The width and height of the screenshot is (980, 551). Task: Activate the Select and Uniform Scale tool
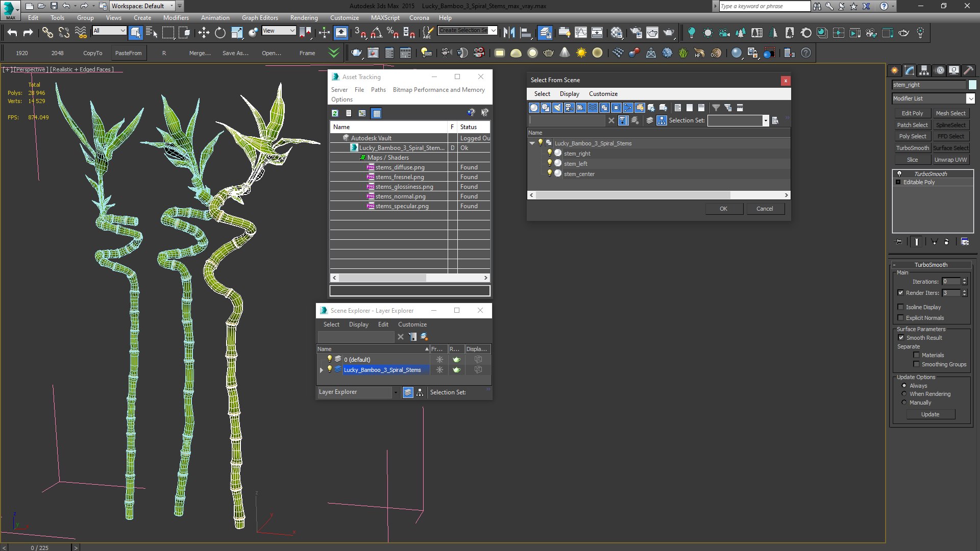237,33
